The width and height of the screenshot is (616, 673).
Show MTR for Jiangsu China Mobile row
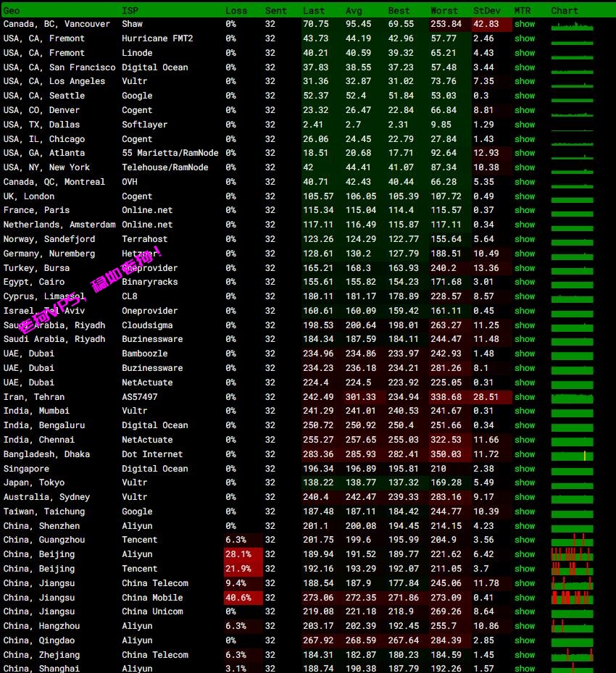pos(525,598)
